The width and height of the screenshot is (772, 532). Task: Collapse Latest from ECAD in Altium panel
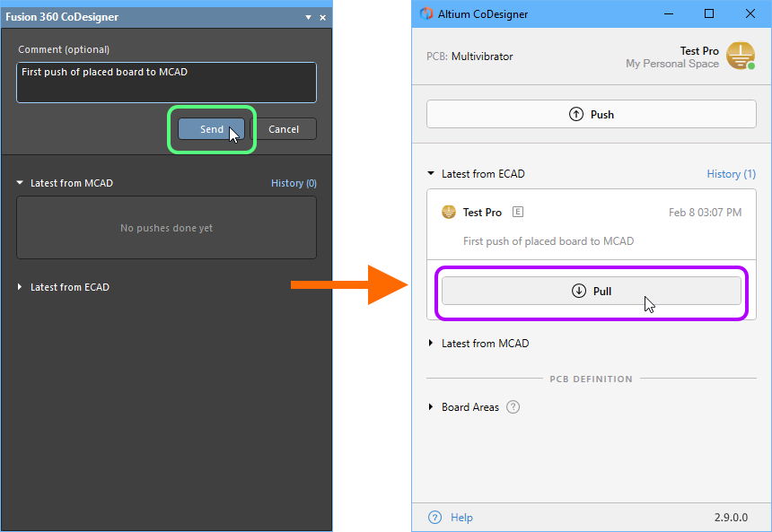431,174
